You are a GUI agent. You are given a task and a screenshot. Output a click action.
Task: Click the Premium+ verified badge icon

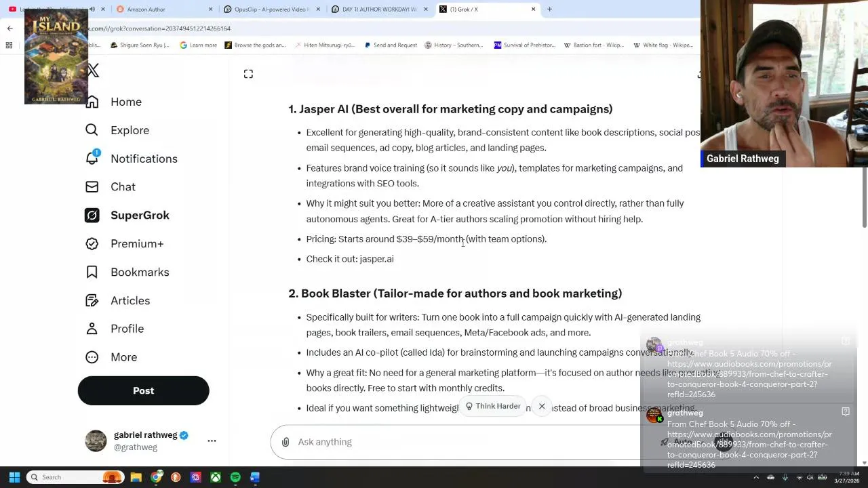coord(92,244)
